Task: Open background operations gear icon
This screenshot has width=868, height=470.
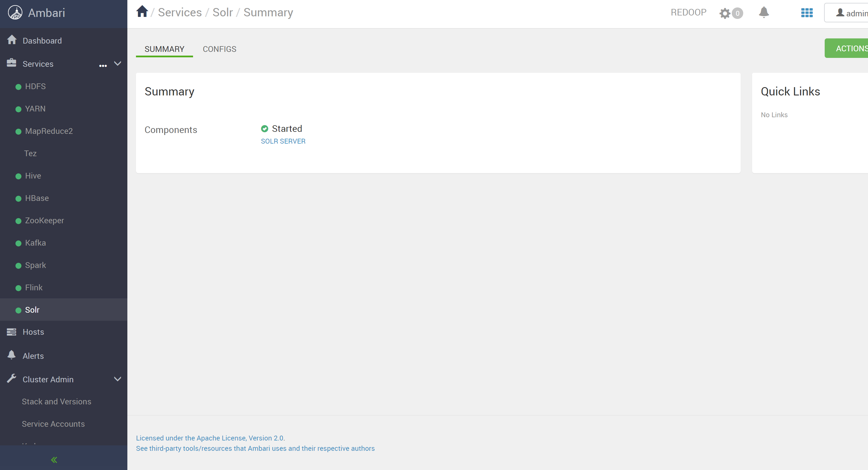Action: click(x=725, y=13)
